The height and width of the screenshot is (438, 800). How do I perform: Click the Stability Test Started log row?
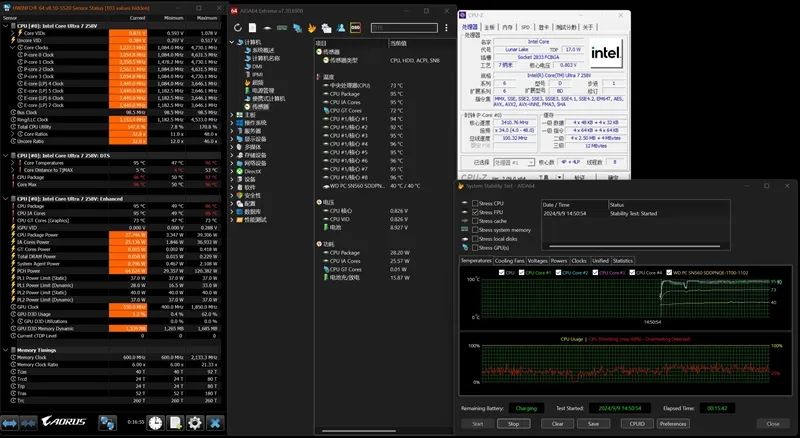click(x=635, y=213)
